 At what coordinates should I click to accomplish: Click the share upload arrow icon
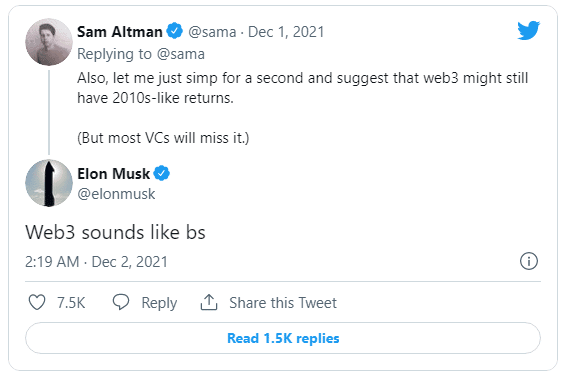tap(209, 302)
